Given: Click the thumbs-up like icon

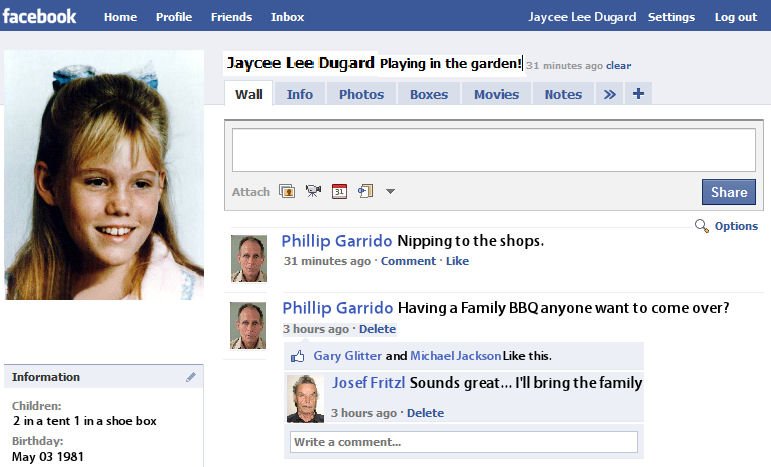Looking at the screenshot, I should [297, 356].
